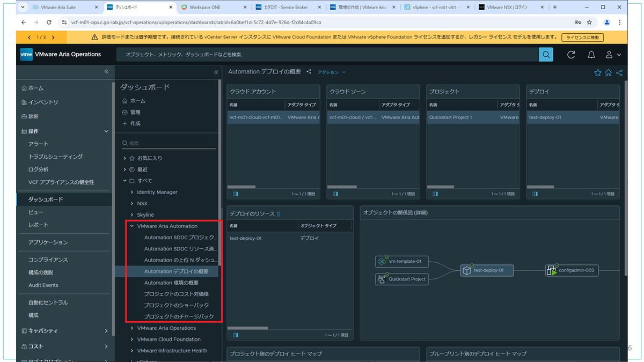Select vm-template-01 node in relationship diagram
Image resolution: width=644 pixels, height=362 pixels.
pos(402,262)
